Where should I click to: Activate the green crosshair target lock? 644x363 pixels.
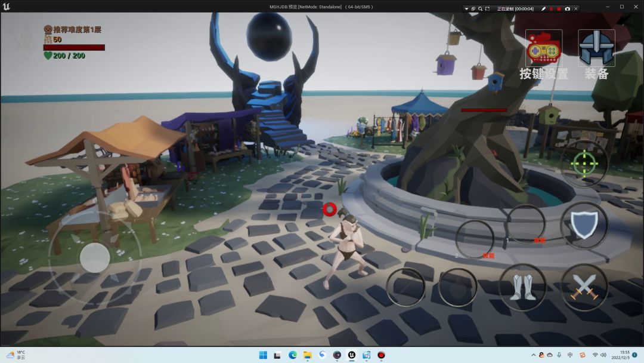tap(584, 163)
